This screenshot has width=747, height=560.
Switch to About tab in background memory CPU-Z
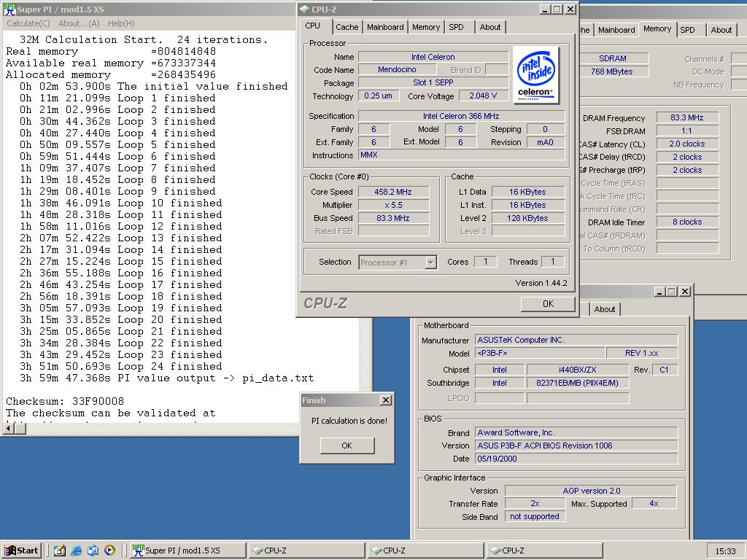click(721, 30)
